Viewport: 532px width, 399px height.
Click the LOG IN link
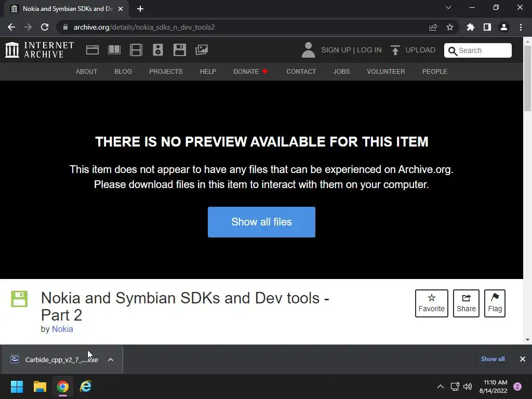[x=369, y=50]
